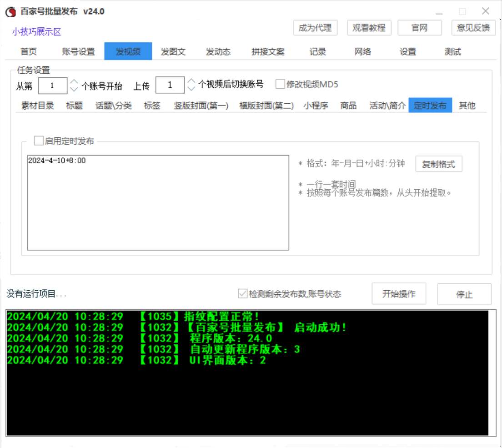
Task: Click the 程序版本: 24.0 log line
Action: click(x=139, y=338)
